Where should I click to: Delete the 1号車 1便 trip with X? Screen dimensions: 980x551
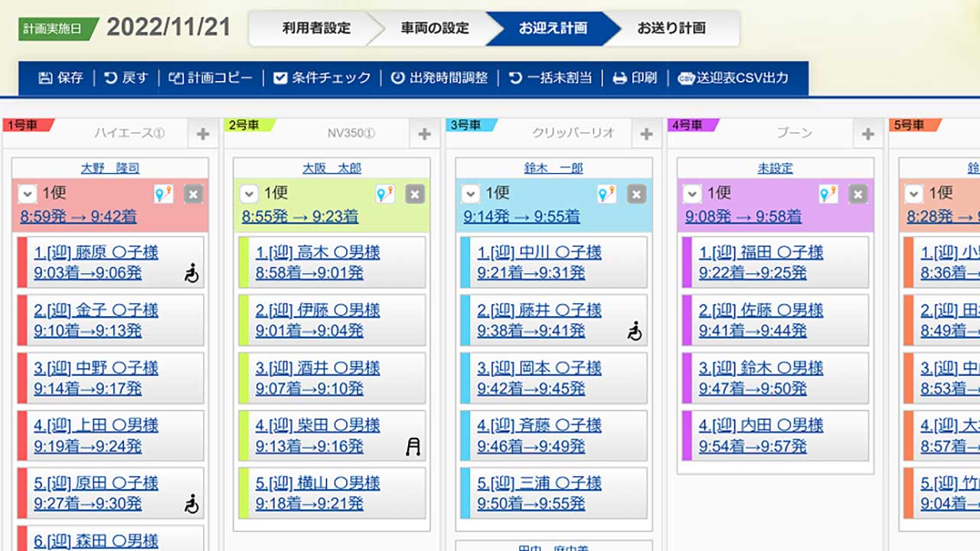(x=193, y=194)
